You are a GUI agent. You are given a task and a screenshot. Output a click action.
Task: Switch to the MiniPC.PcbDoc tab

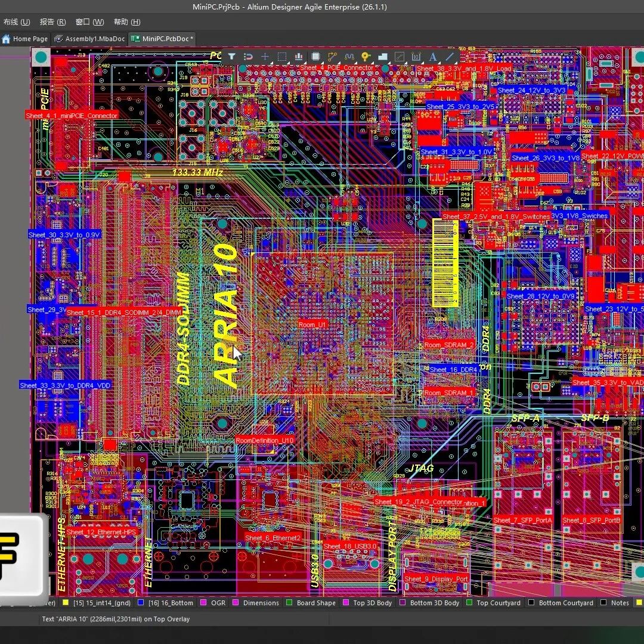162,39
